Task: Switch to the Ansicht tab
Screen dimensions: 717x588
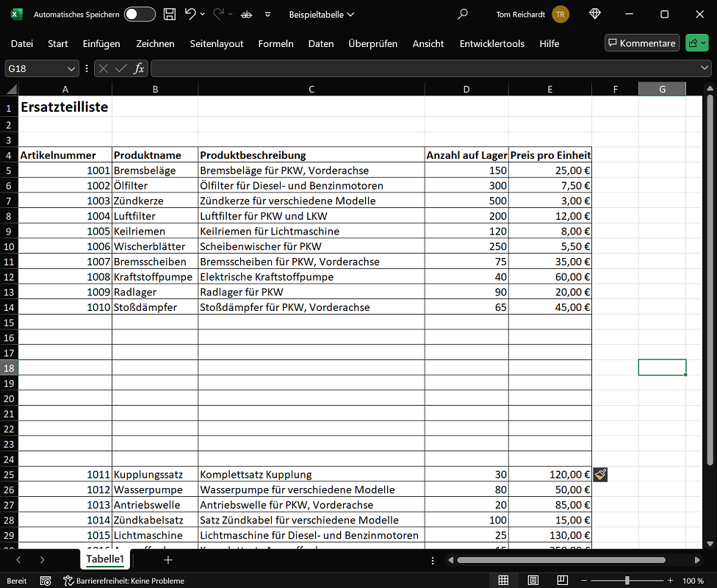Action: [428, 43]
